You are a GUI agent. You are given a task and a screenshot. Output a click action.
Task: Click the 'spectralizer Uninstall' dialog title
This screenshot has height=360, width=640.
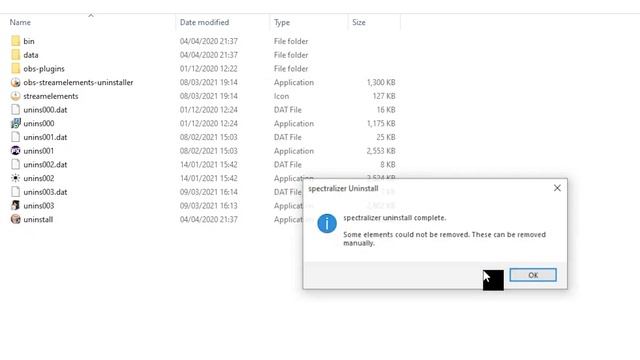pos(343,189)
